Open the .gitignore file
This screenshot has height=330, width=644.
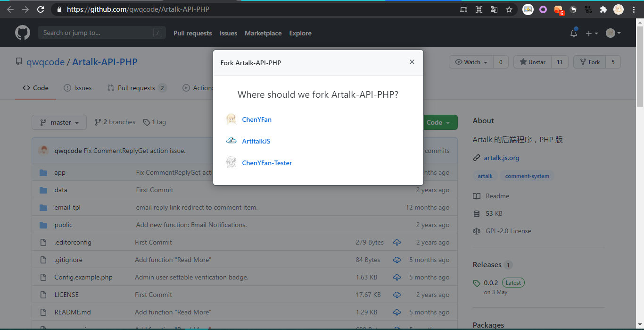coord(68,260)
